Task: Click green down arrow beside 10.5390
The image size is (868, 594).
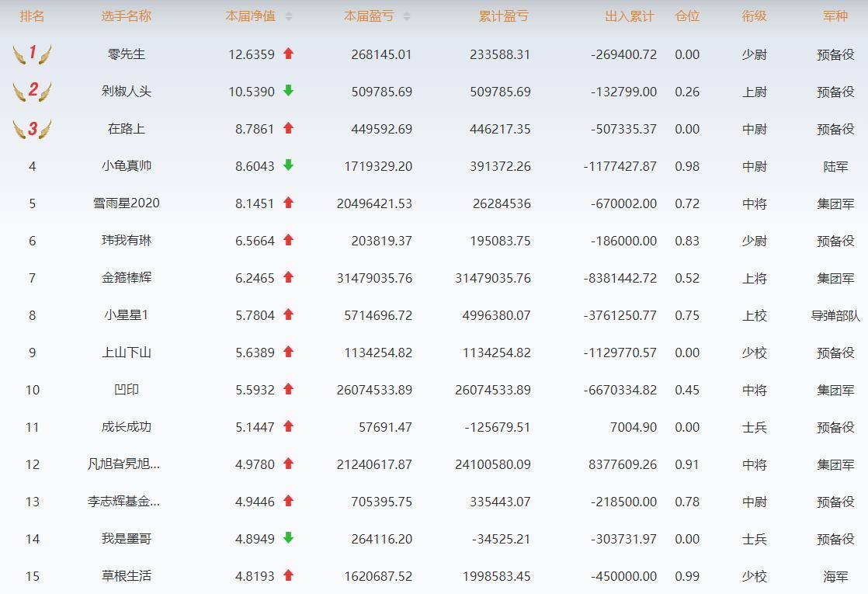Action: click(x=288, y=91)
